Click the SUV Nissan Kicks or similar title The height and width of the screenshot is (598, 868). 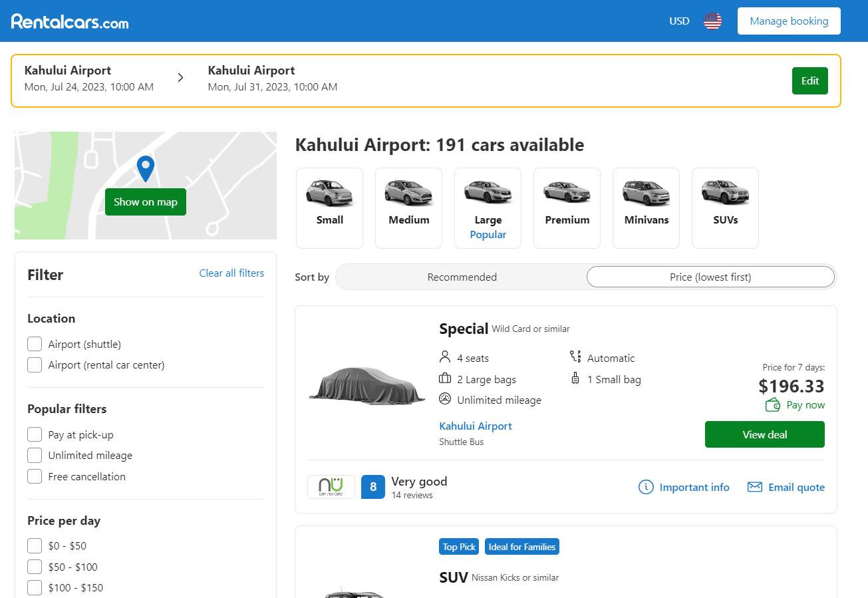coord(499,577)
